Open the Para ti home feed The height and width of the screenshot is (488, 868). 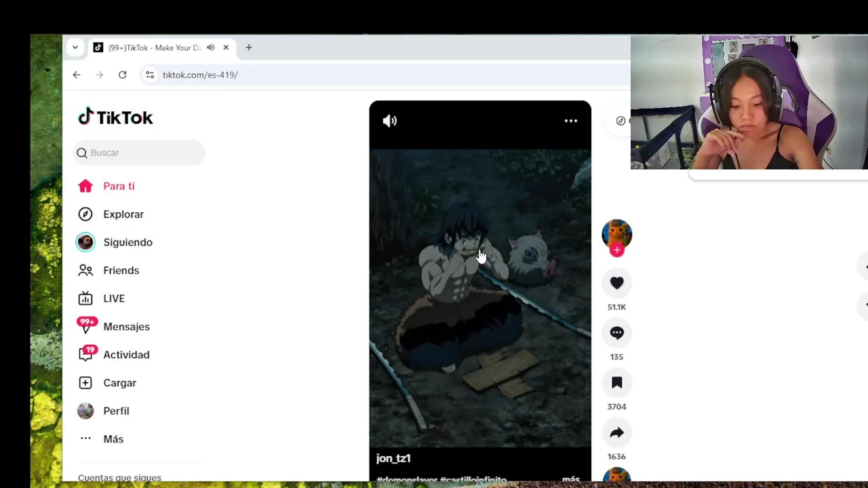119,186
